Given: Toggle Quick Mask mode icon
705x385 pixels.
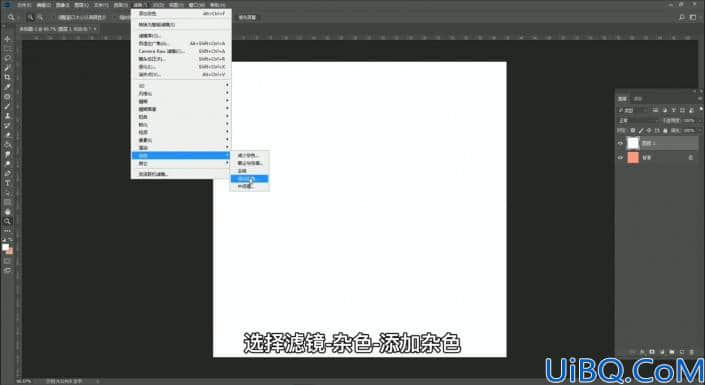Looking at the screenshot, I should pos(7,261).
